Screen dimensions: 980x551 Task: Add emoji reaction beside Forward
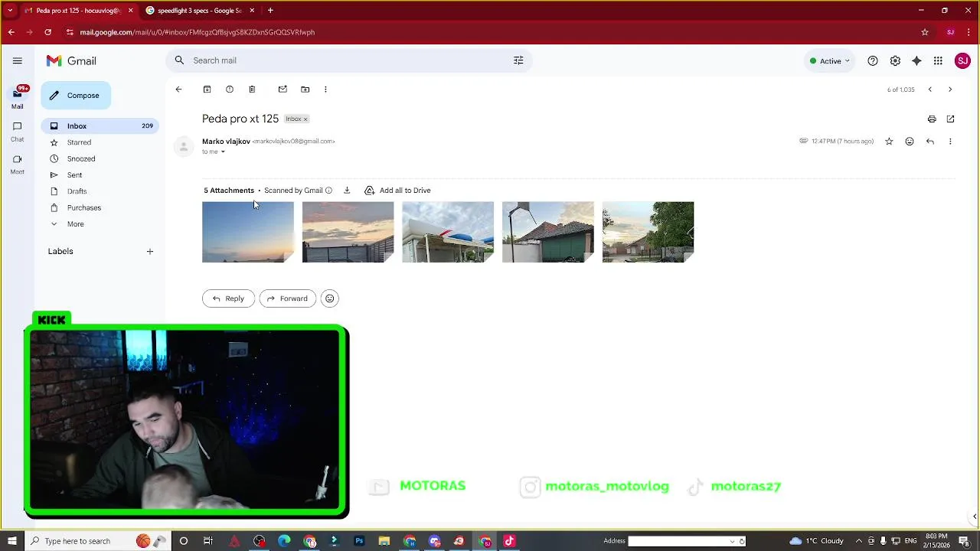tap(330, 298)
